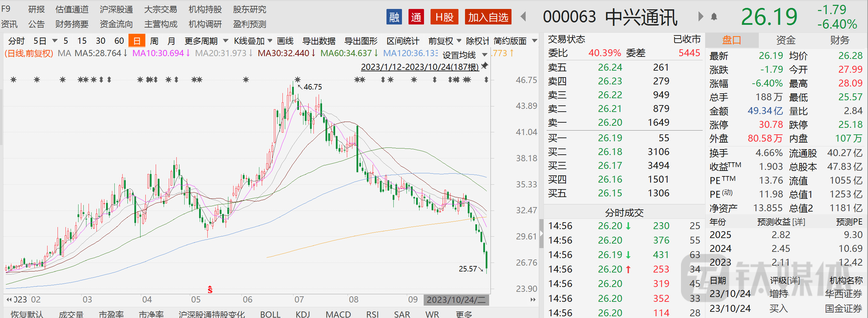Image resolution: width=868 pixels, height=318 pixels.
Task: Open 机构持股 institutional holdings
Action: (x=205, y=9)
